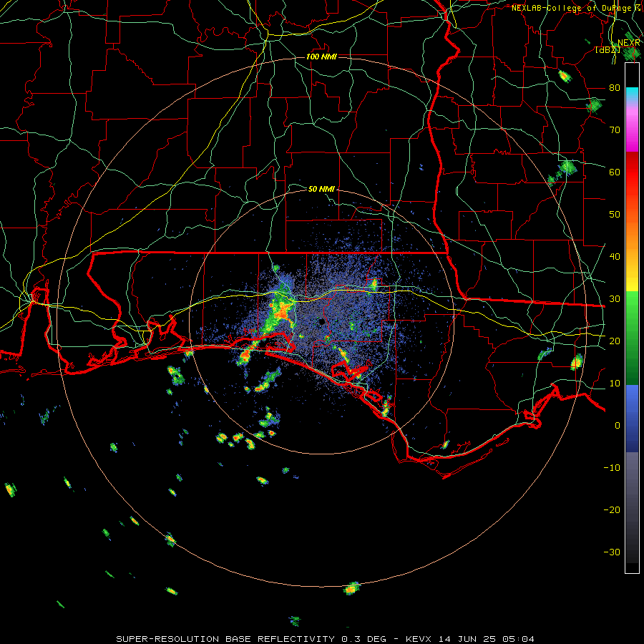The height and width of the screenshot is (644, 644).
Task: Click the "20" value on the dBZ scale
Action: click(615, 341)
